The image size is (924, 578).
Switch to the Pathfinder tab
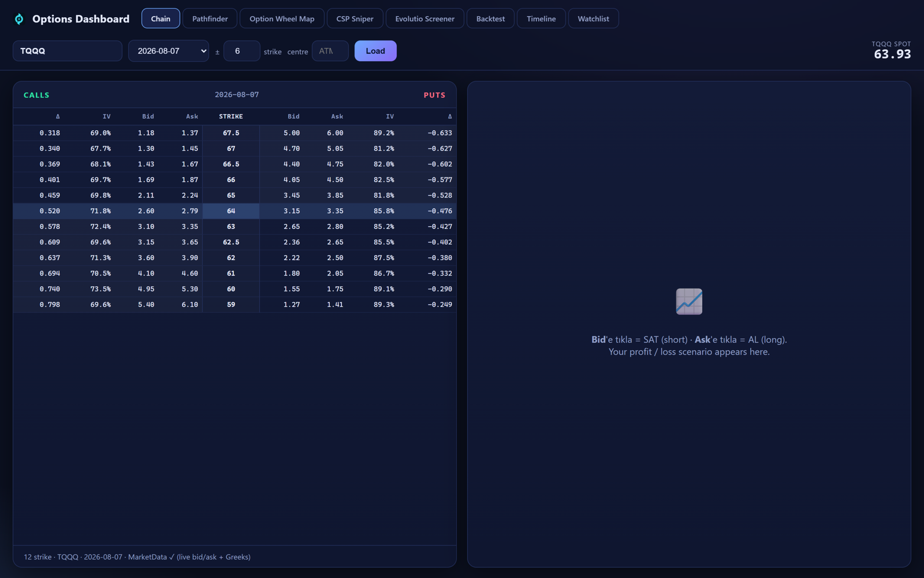click(210, 18)
